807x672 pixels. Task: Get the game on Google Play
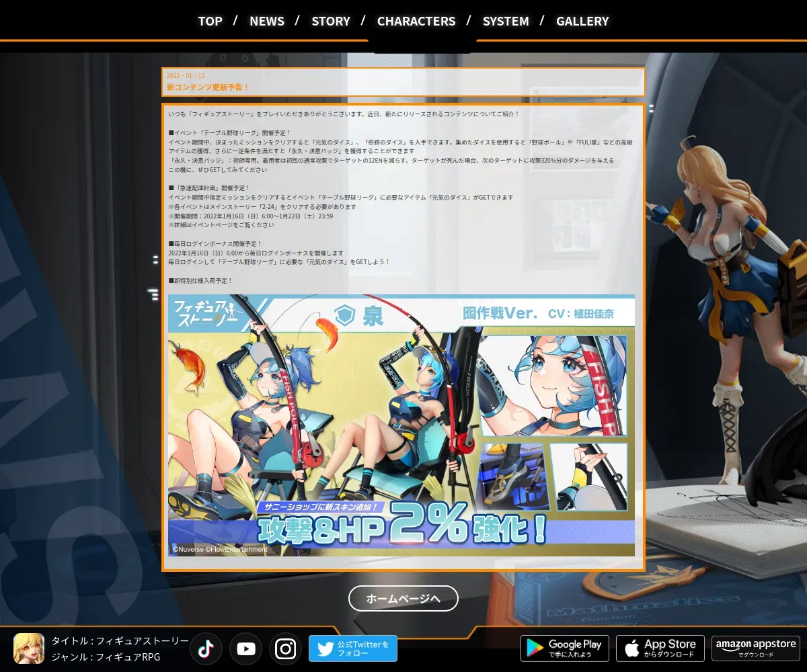565,648
